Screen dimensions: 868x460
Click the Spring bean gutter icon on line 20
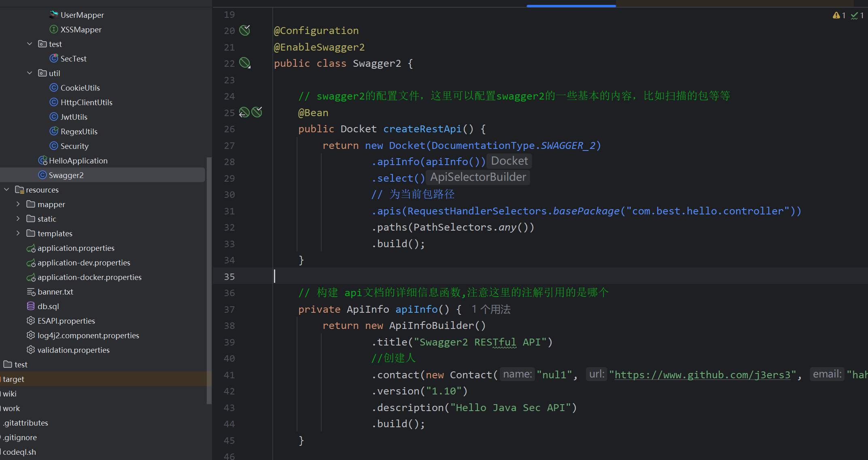click(245, 30)
